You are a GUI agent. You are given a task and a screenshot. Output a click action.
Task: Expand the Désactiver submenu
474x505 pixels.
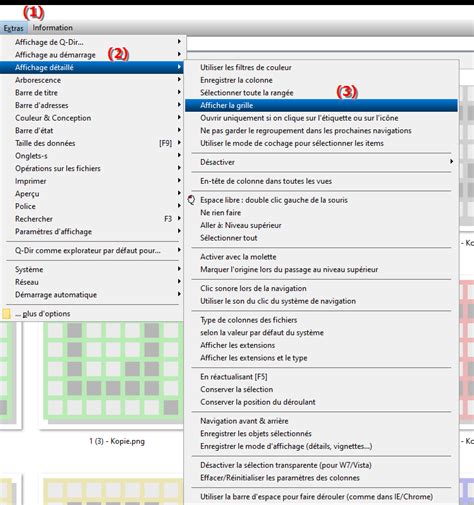[322, 162]
